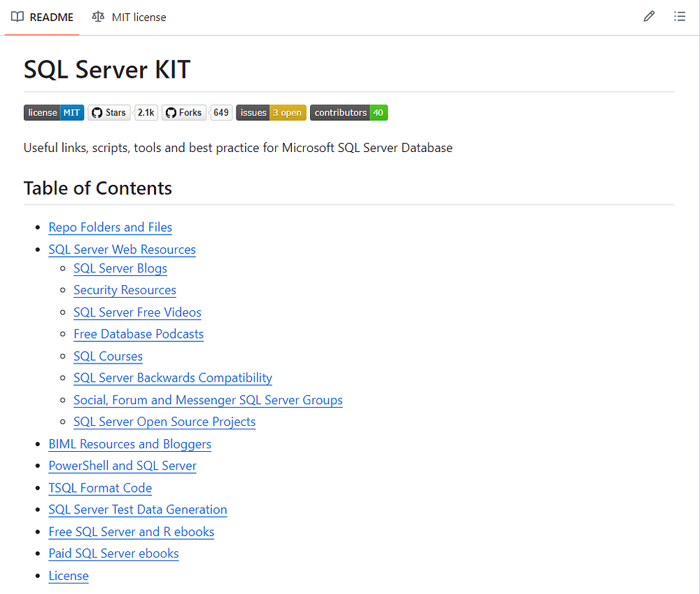Open the PowerShell and SQL Server link

(122, 465)
